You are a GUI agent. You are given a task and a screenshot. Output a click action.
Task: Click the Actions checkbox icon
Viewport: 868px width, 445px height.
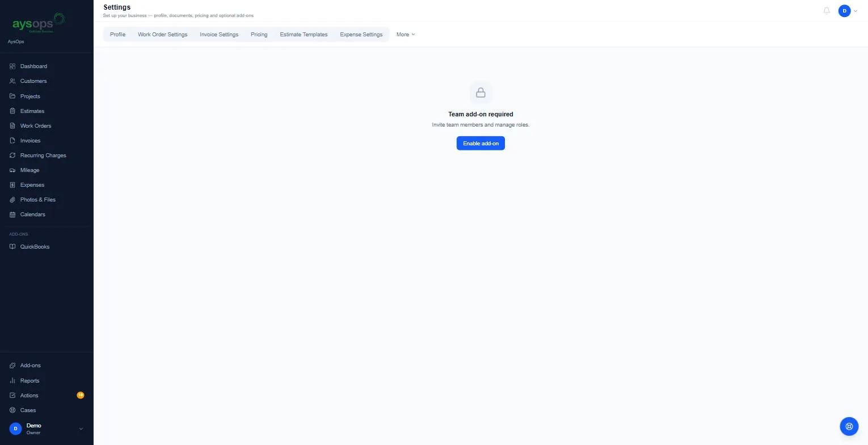[x=12, y=396]
